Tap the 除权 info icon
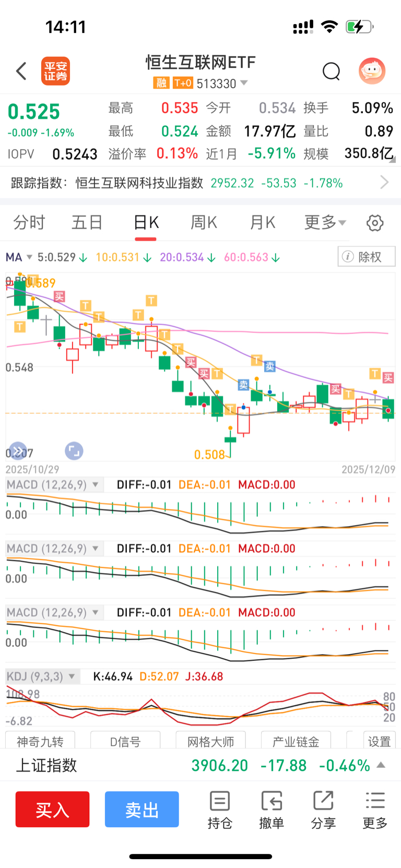401x868 pixels. [347, 257]
